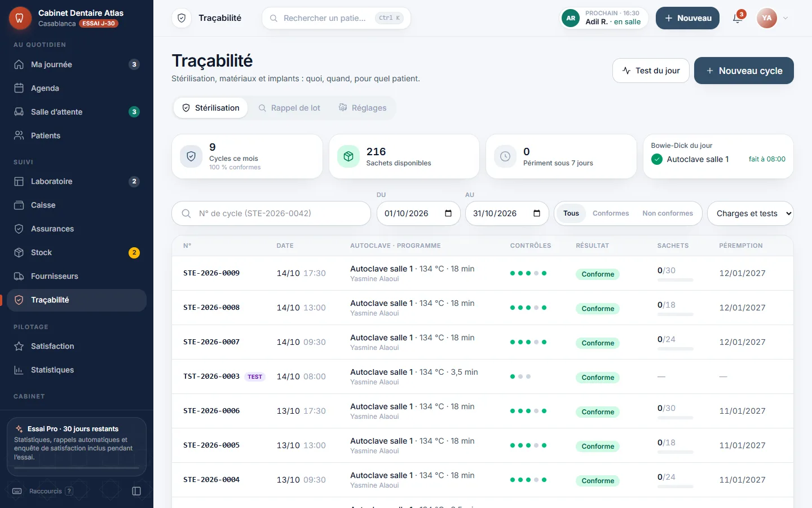Open the keyboard shortcuts Raccourcis icon
Viewport: 812px width, 508px height.
click(17, 491)
